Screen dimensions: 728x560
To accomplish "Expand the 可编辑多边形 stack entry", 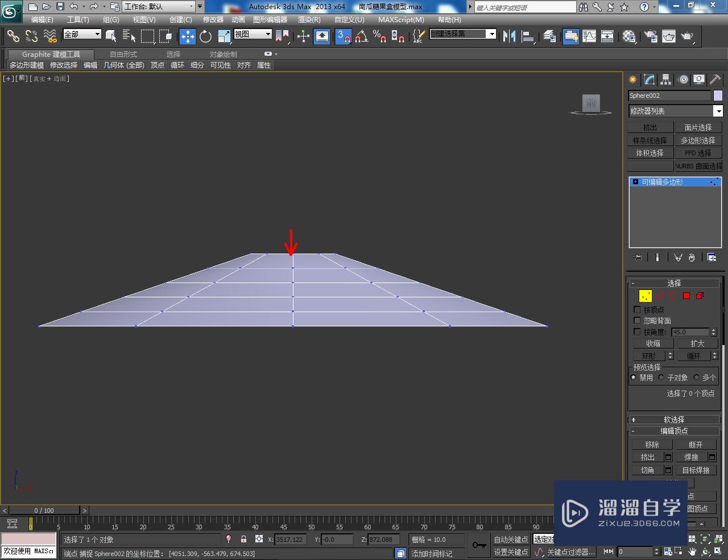I will click(635, 182).
